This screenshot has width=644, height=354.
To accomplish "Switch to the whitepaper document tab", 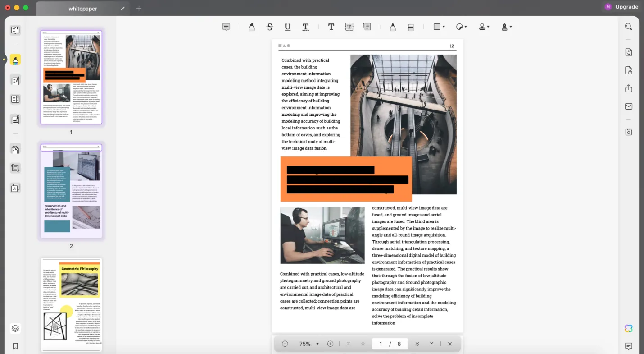I will (x=82, y=8).
